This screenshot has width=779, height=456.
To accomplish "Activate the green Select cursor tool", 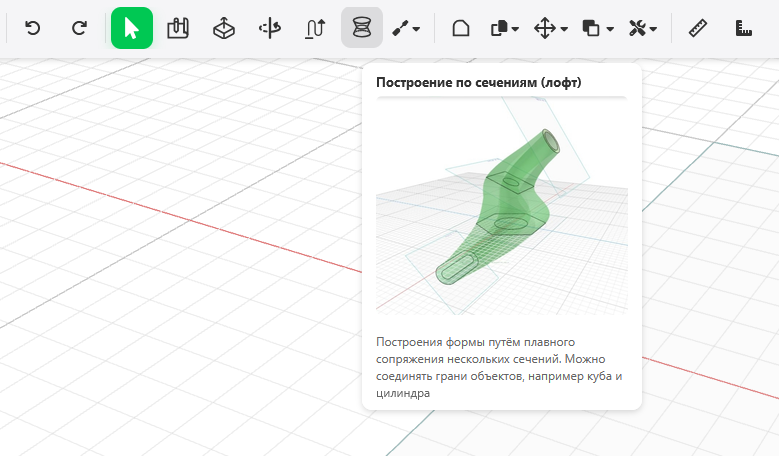I will click(132, 28).
